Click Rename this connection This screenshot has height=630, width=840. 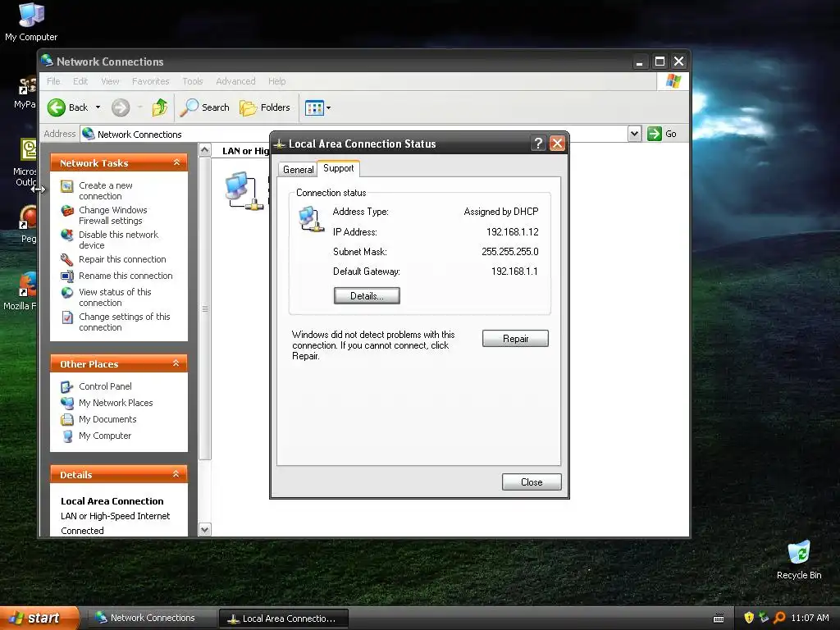coord(126,276)
